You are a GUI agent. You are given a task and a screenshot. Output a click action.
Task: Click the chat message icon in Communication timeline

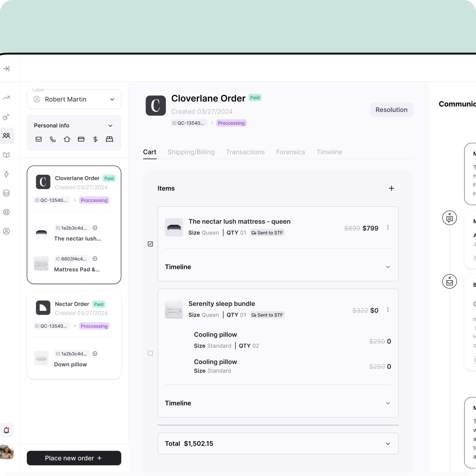pyautogui.click(x=449, y=218)
